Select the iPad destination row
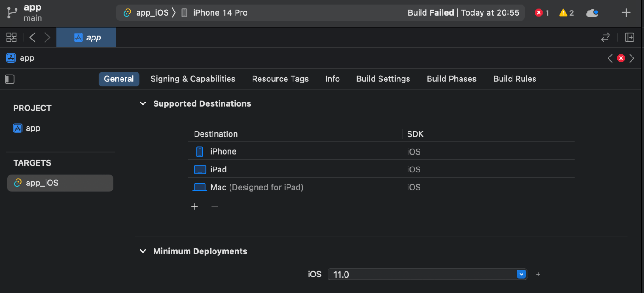644x293 pixels. (381, 170)
